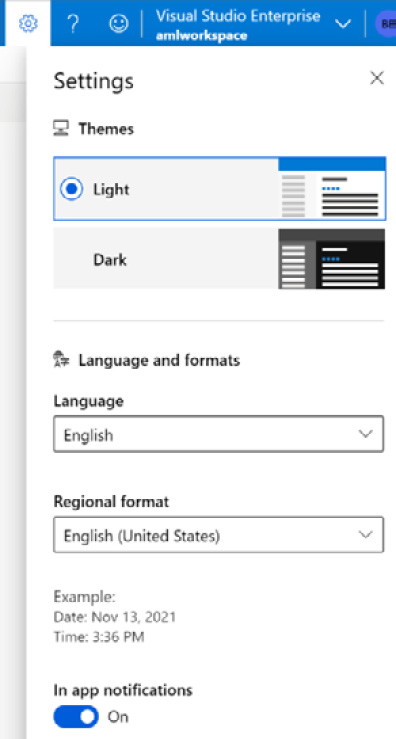Click the Light theme preview thumbnail
This screenshot has width=396, height=739.
click(x=331, y=188)
